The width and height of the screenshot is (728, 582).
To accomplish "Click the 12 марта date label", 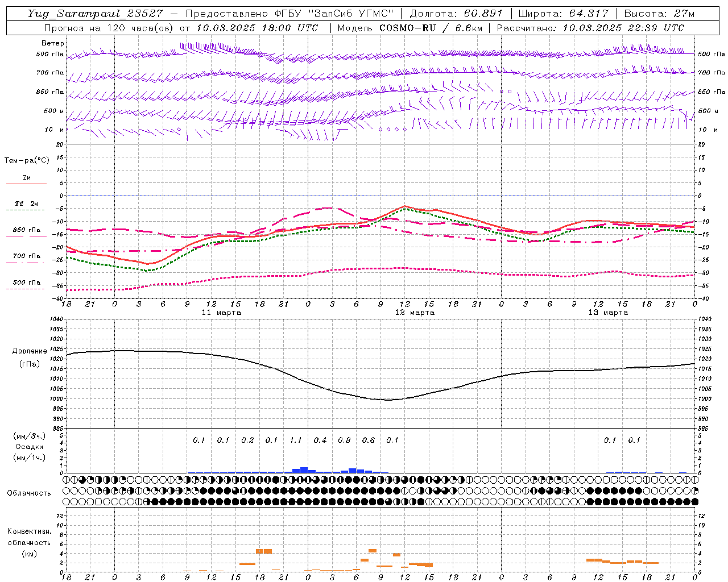I will tap(415, 312).
